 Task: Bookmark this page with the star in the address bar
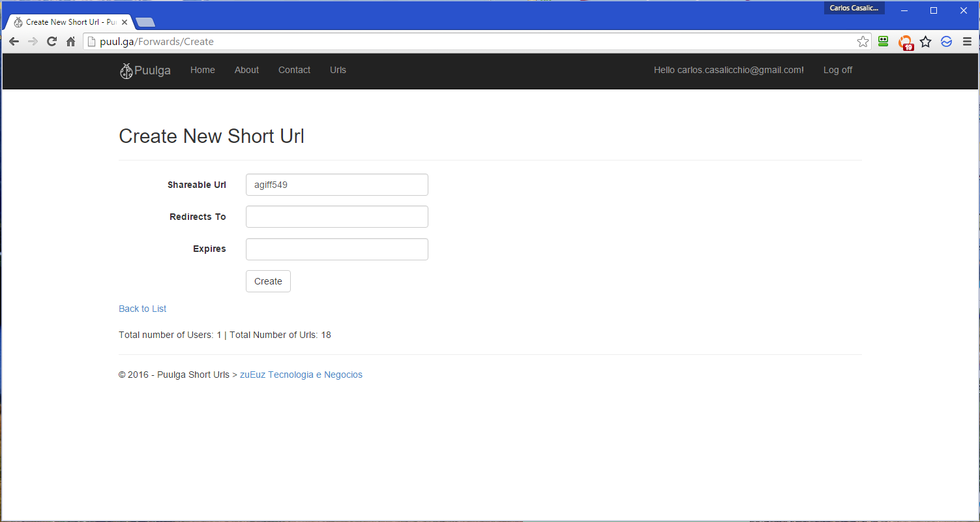coord(863,42)
